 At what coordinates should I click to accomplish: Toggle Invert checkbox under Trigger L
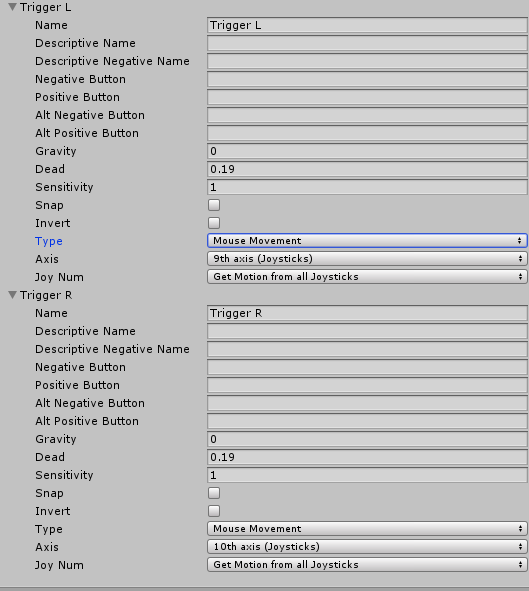(x=214, y=223)
